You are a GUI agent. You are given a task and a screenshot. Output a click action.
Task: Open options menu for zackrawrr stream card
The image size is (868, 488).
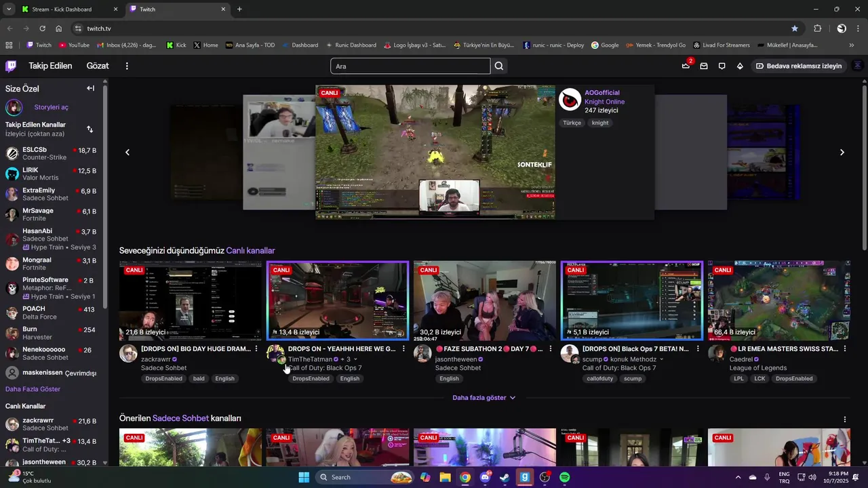256,349
